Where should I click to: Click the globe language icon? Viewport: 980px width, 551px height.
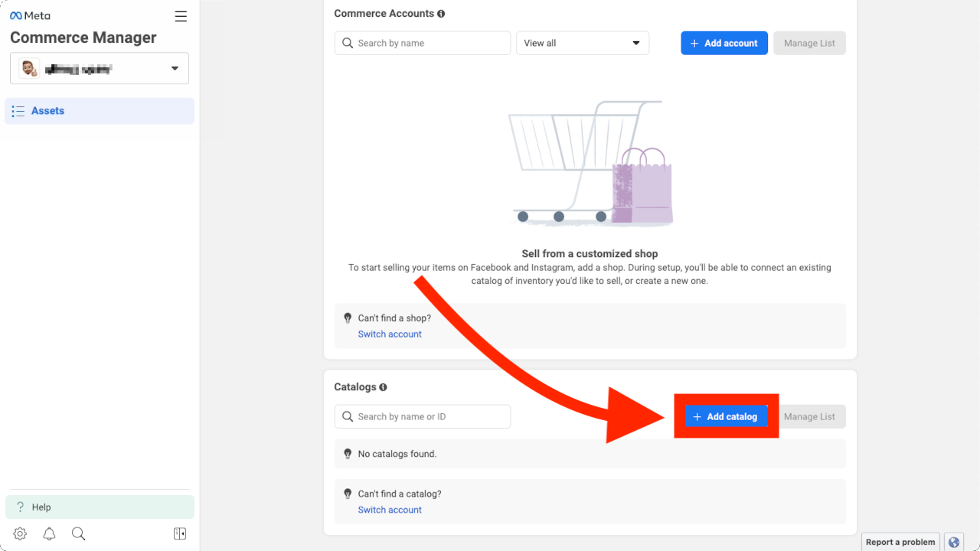(x=954, y=542)
